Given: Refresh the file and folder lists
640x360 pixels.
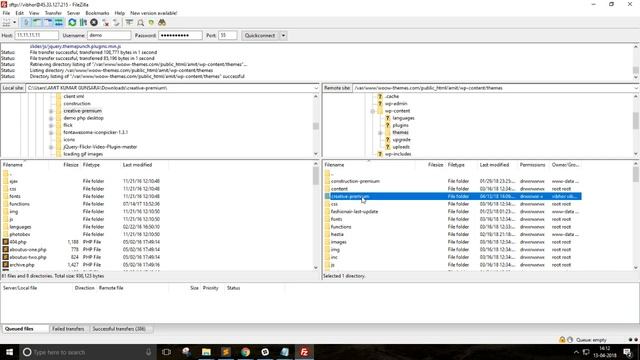Looking at the screenshot, I should pyautogui.click(x=72, y=22).
